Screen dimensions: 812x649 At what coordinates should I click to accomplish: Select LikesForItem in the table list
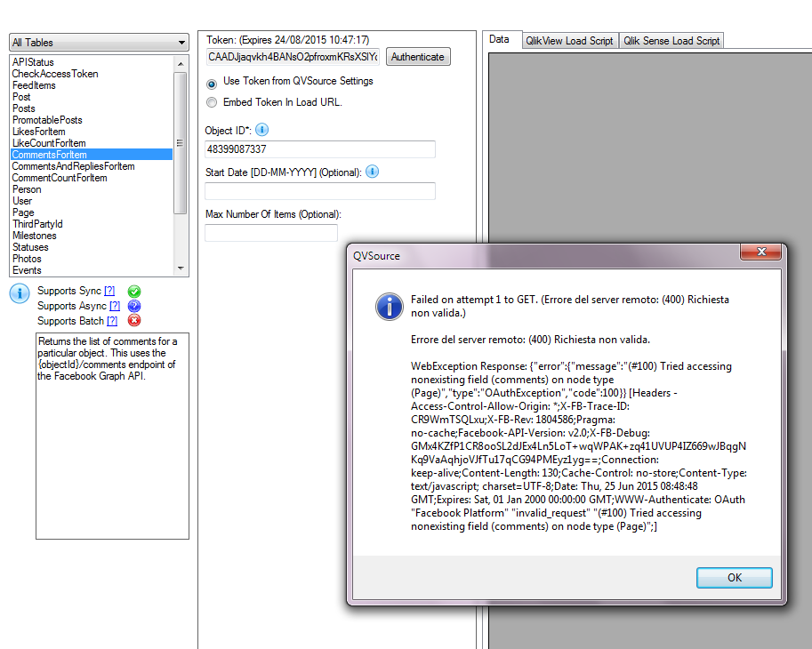click(x=92, y=132)
